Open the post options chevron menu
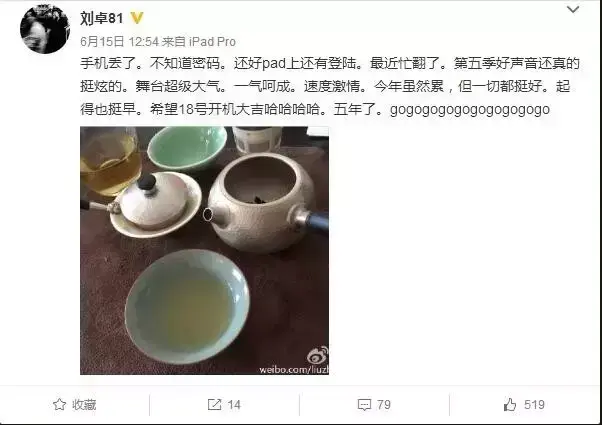602x425 pixels. click(x=573, y=9)
